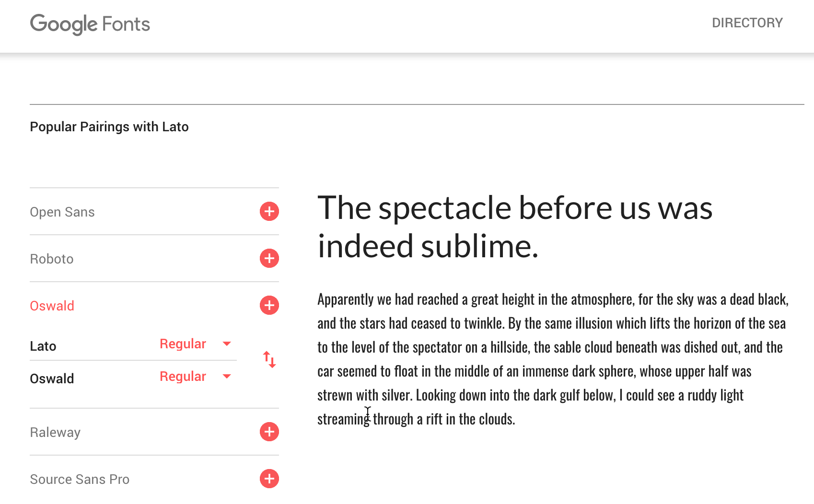
Task: Open the Oswald style dropdown arrow
Action: [x=227, y=377]
